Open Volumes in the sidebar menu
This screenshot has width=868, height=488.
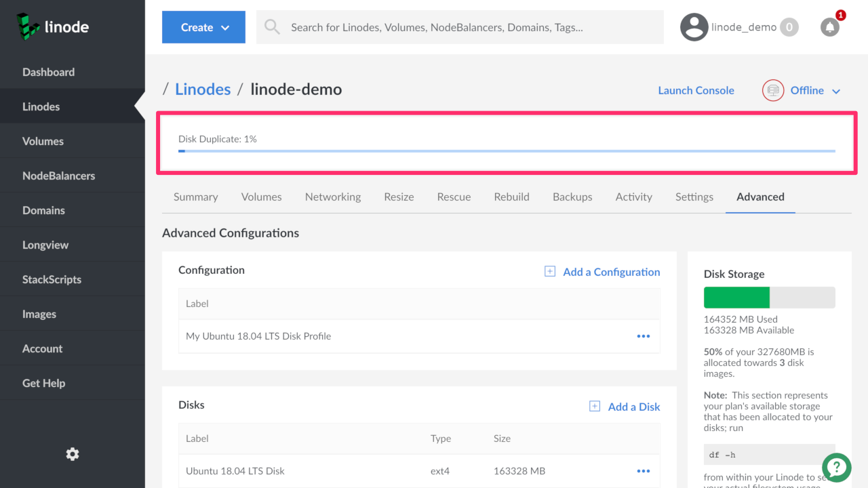point(43,141)
